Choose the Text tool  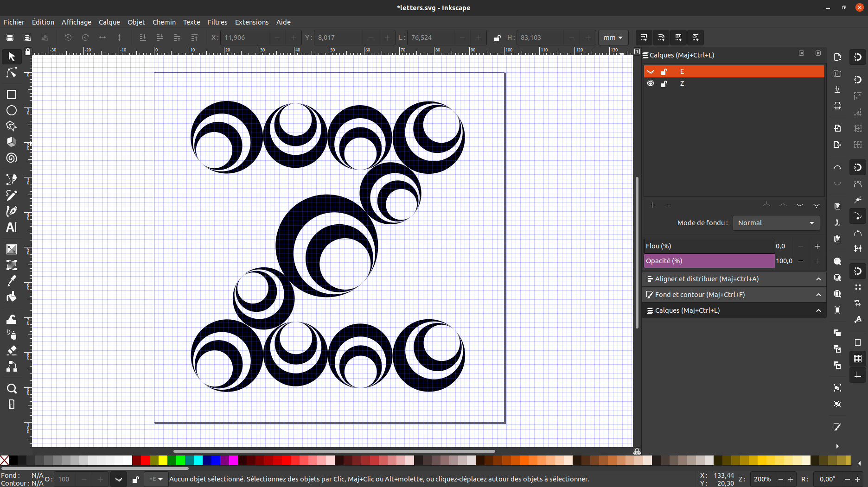(x=12, y=227)
